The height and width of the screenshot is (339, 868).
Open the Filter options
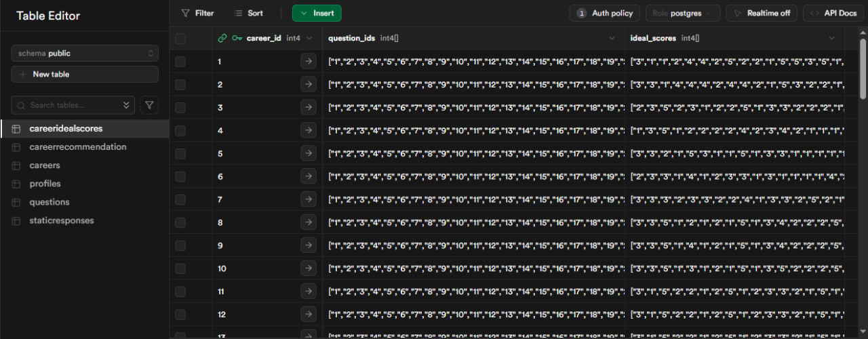coord(198,13)
